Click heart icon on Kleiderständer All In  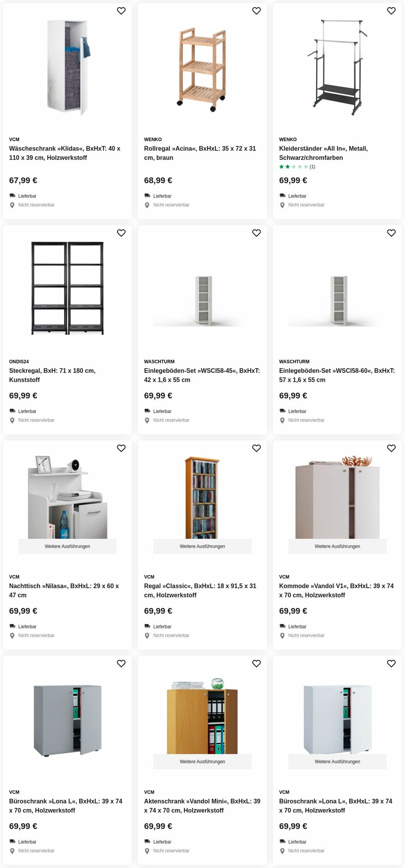[391, 11]
